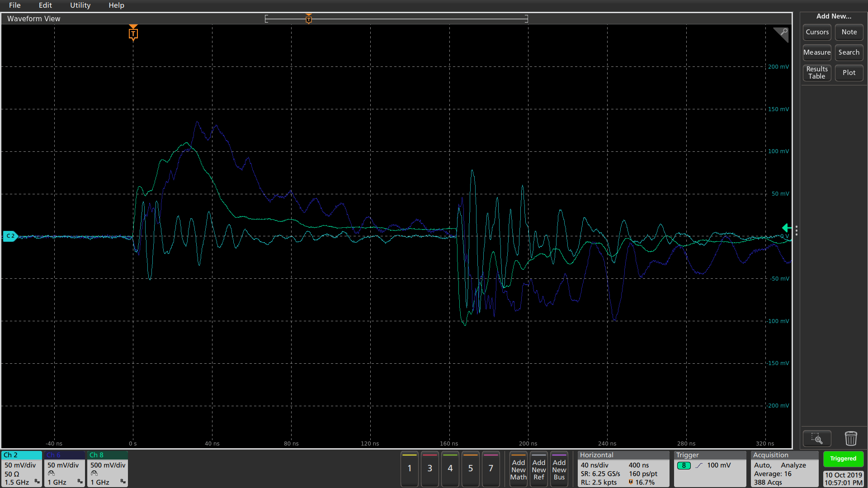The height and width of the screenshot is (488, 868).
Task: Open the Acquisition settings badge
Action: click(784, 469)
